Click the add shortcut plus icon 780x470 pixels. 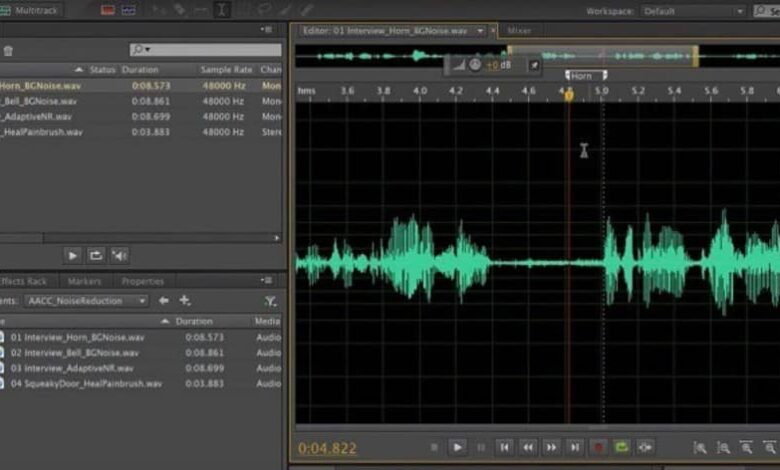185,300
